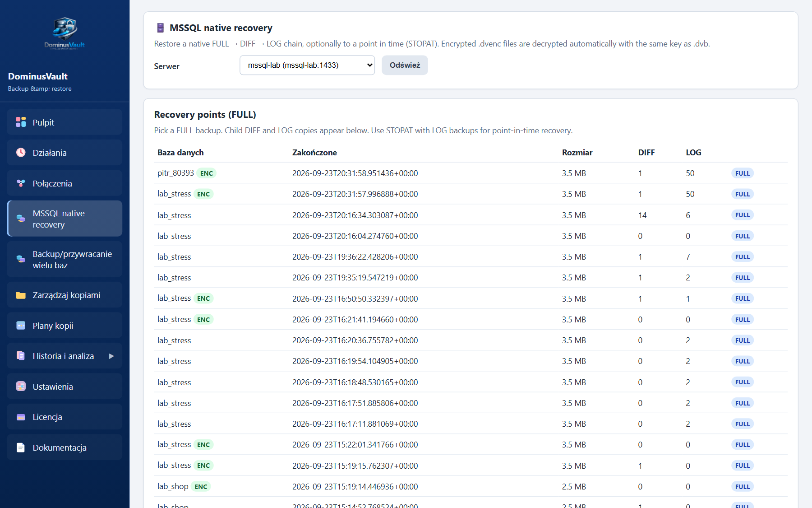Click the Połączenia connections icon
Viewport: 812px width, 508px height.
21,183
